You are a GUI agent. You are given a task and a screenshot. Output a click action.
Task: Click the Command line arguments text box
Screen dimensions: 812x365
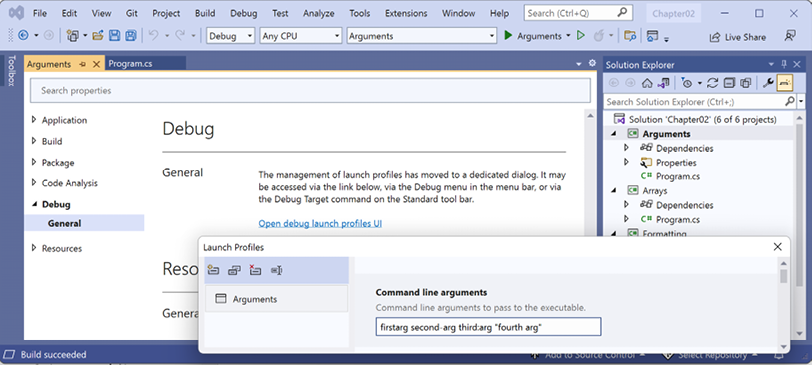coord(488,327)
